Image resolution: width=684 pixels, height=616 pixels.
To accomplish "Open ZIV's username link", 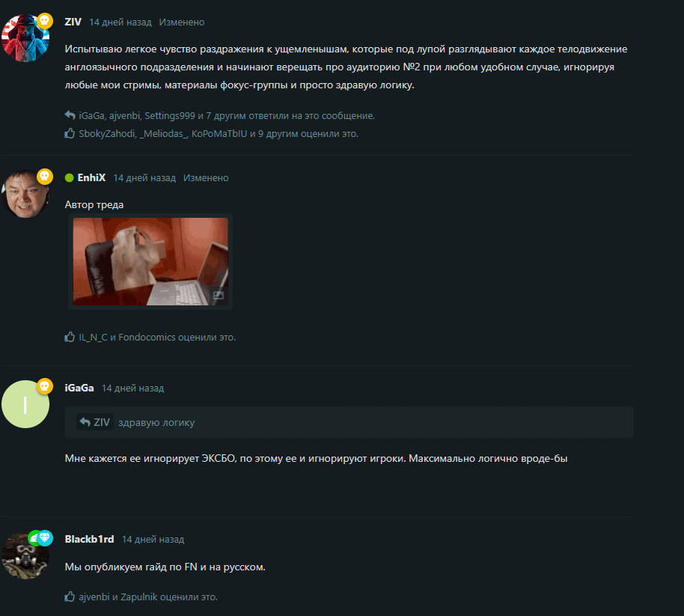I will click(x=73, y=22).
